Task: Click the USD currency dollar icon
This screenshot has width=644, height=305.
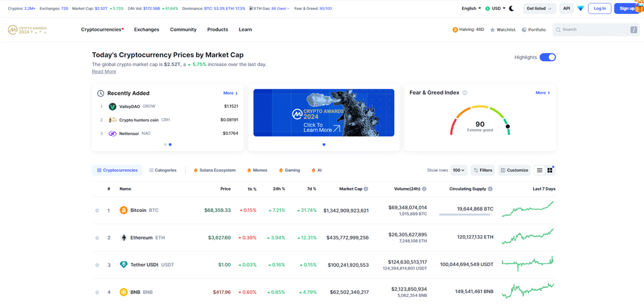Action: pyautogui.click(x=487, y=8)
